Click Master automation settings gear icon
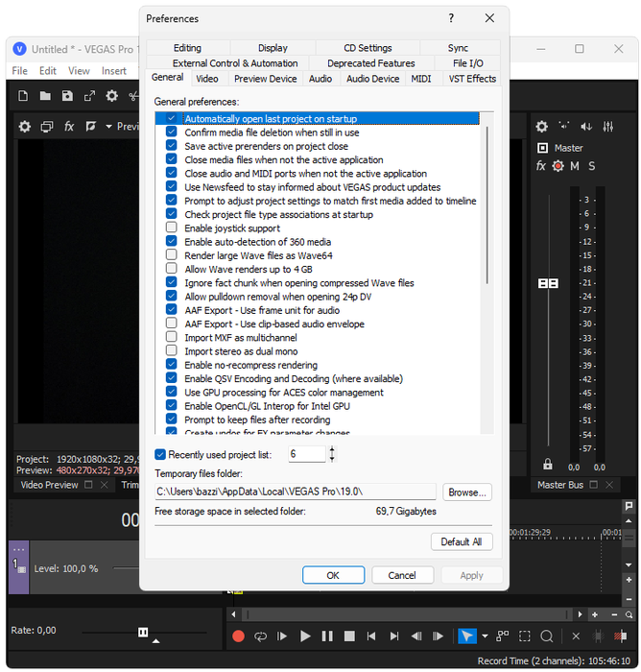The width and height of the screenshot is (641, 672). pyautogui.click(x=558, y=166)
